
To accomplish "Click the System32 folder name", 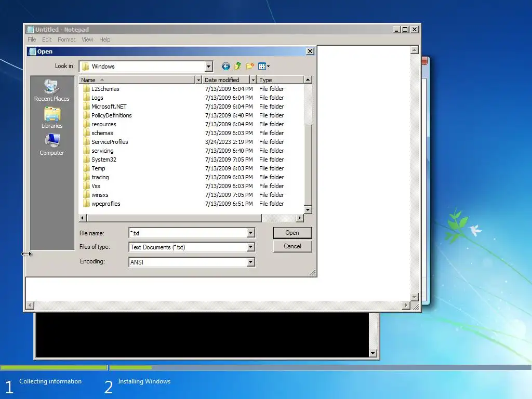I will point(104,159).
